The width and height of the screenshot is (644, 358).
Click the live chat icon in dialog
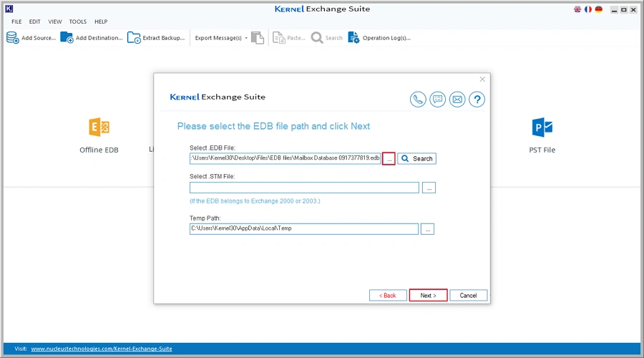click(x=437, y=100)
